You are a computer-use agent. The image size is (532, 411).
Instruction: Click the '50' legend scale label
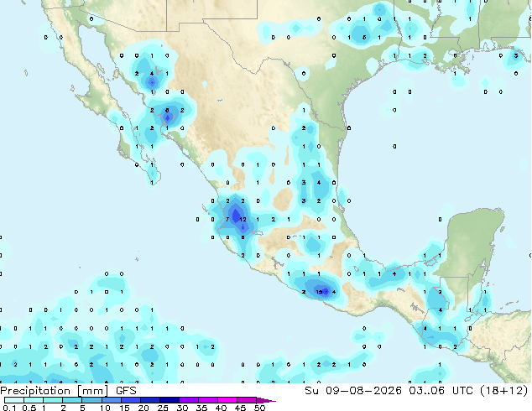point(259,408)
